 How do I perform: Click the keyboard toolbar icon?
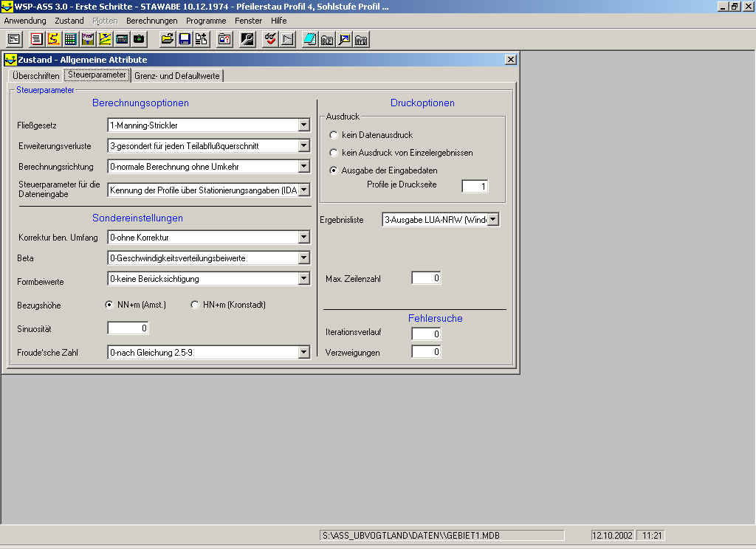coord(122,39)
